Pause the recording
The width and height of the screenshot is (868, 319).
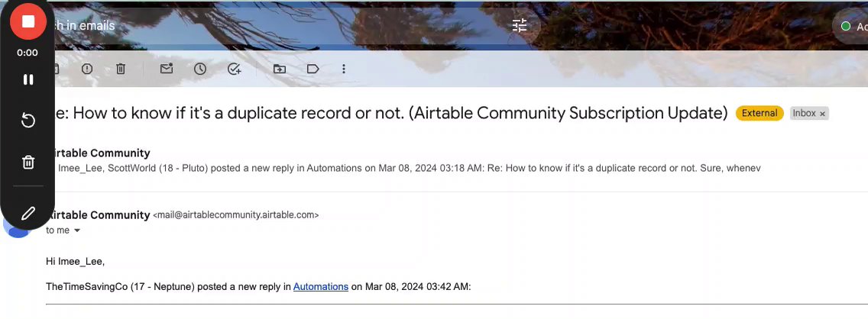point(28,79)
